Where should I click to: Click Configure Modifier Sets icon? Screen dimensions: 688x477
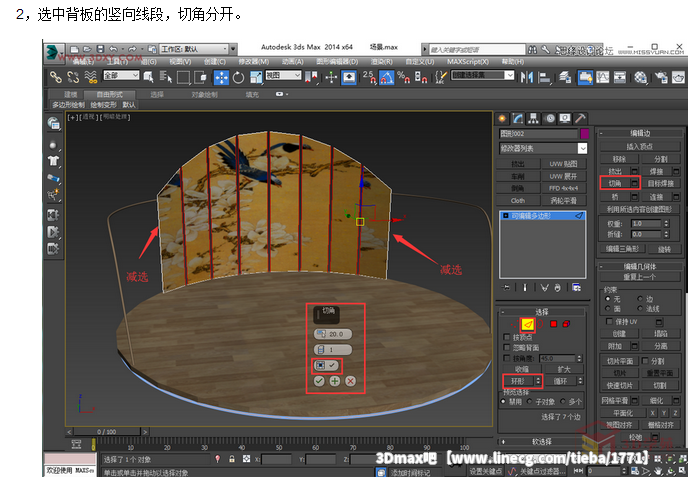(x=577, y=288)
